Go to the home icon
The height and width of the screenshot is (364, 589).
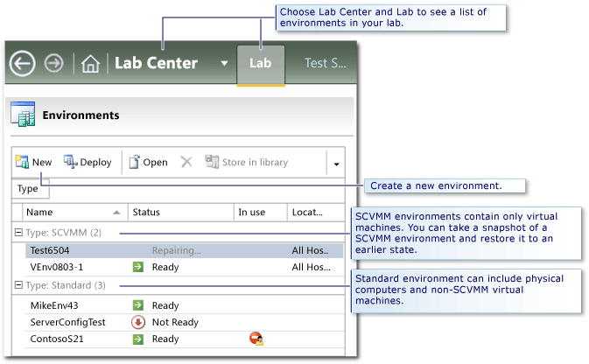point(90,64)
